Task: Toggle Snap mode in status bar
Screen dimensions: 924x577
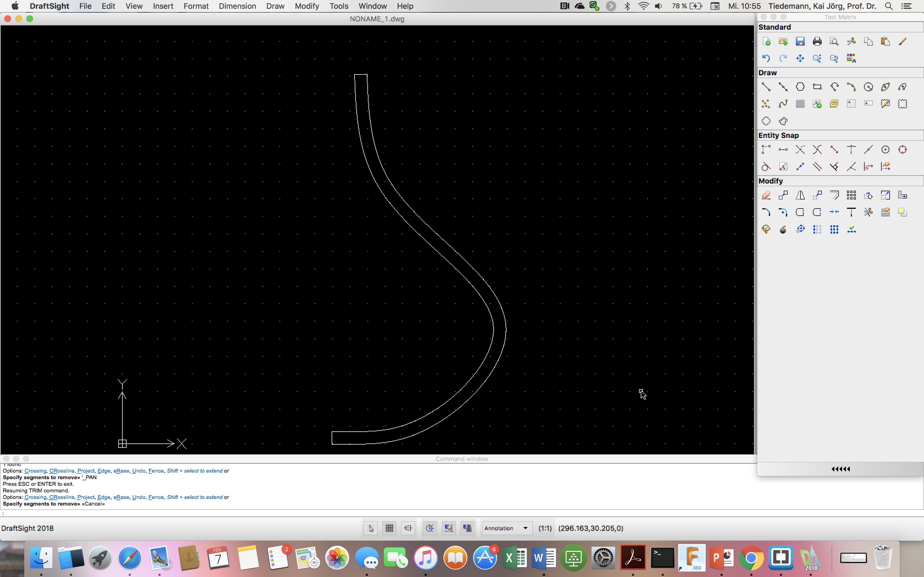Action: (x=370, y=528)
